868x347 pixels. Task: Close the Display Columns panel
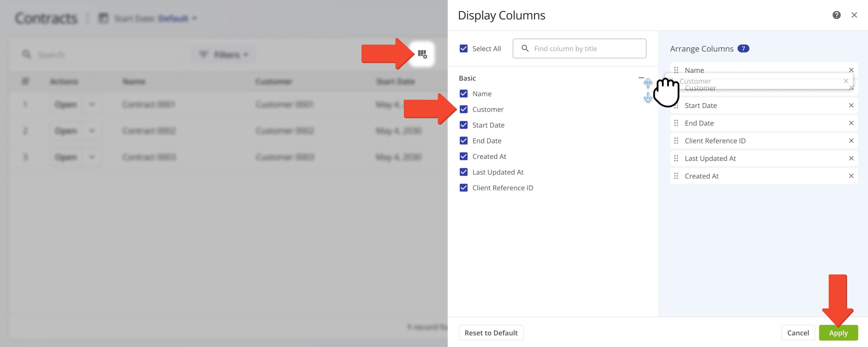[x=854, y=15]
